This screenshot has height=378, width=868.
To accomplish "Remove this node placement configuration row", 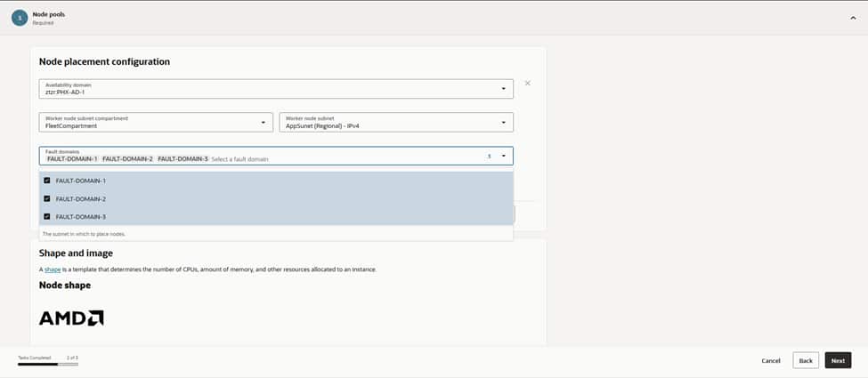I will [528, 83].
